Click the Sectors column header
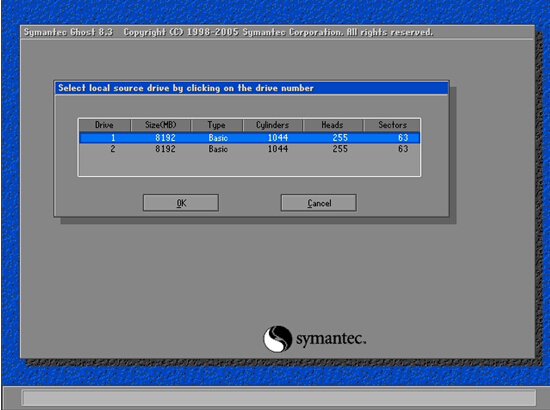550x410 pixels. [392, 125]
